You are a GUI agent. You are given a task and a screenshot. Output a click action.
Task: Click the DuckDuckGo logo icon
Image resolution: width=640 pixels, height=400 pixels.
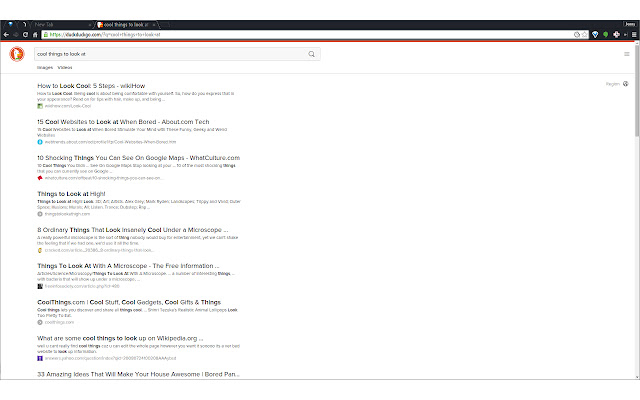tap(17, 53)
